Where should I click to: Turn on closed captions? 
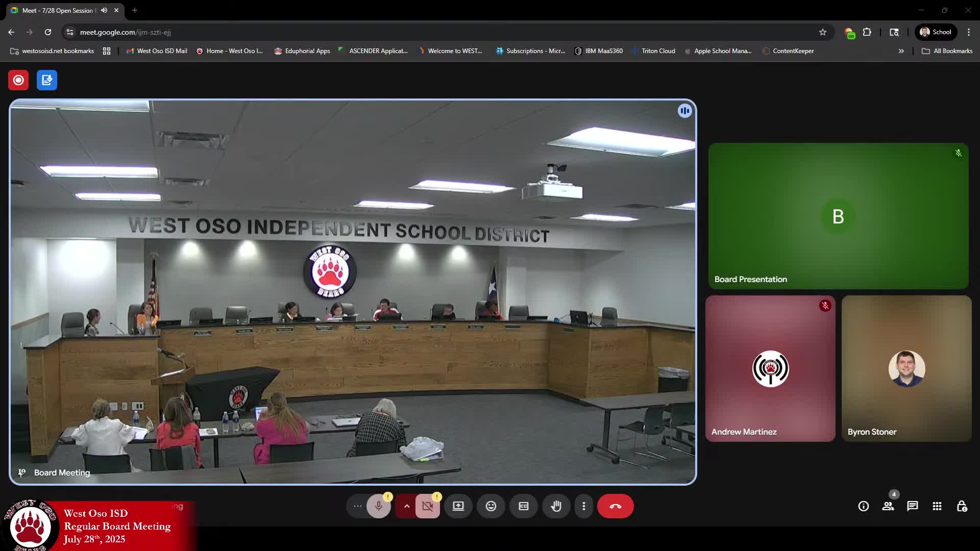(524, 506)
